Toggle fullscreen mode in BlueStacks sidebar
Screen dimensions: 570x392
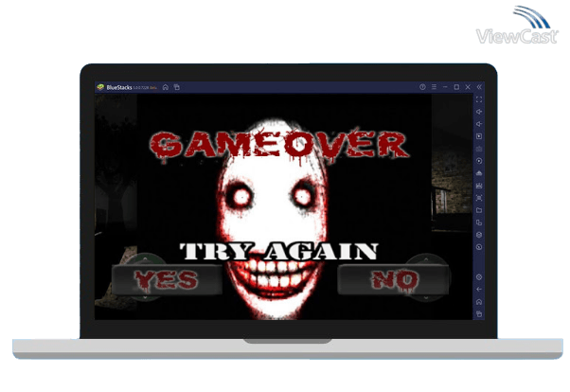(479, 99)
